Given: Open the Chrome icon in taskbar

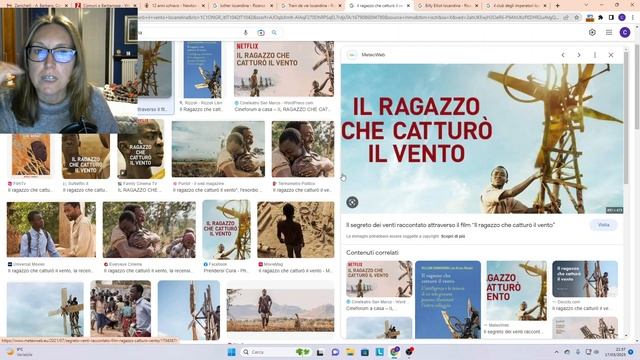Looking at the screenshot, I should point(394,352).
